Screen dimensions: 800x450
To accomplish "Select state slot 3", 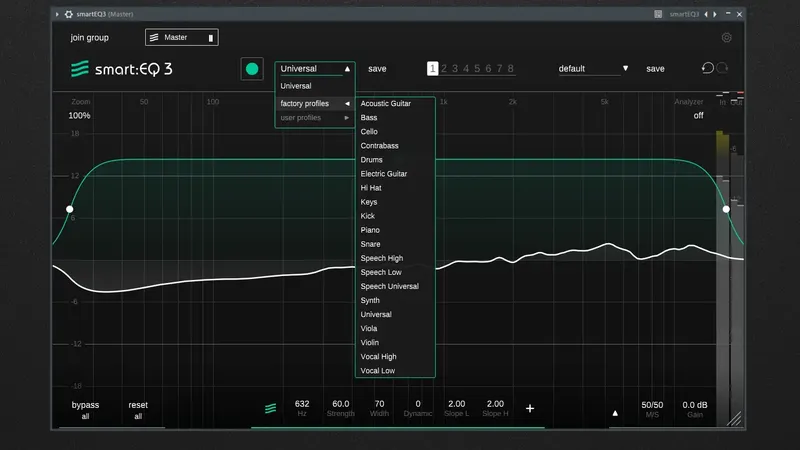I will (455, 68).
